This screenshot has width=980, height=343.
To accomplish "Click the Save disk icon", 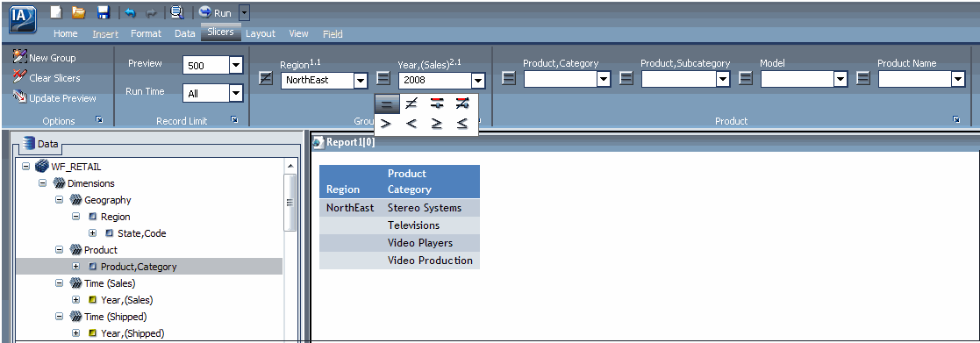I will [104, 12].
